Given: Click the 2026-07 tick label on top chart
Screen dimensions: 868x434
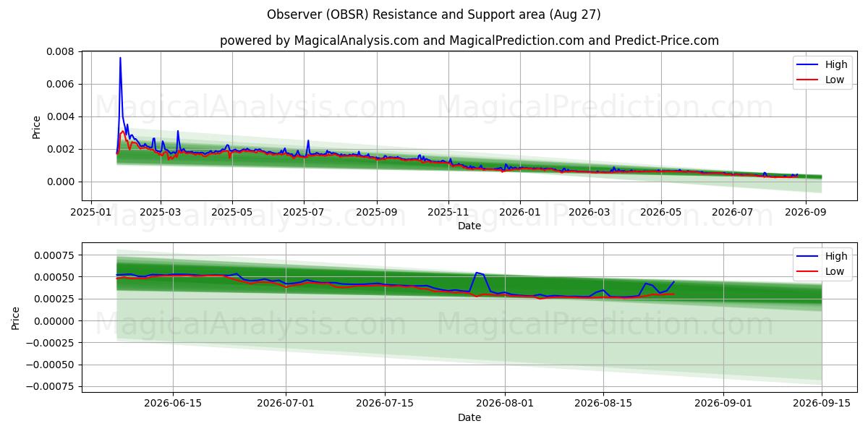Looking at the screenshot, I should (x=733, y=213).
